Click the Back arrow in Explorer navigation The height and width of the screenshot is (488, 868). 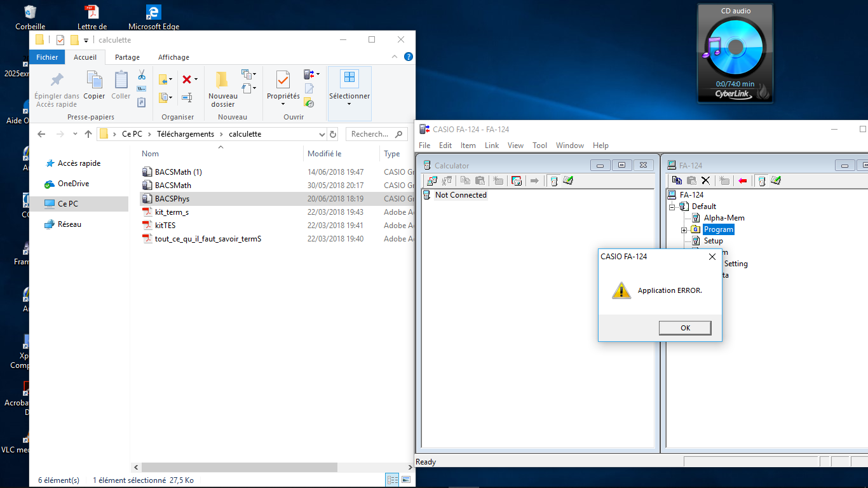tap(41, 134)
